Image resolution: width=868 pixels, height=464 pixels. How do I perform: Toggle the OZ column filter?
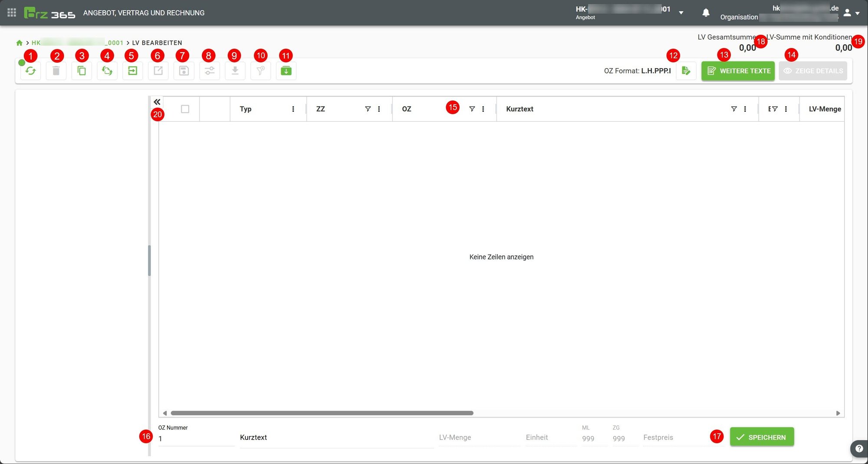click(x=472, y=109)
